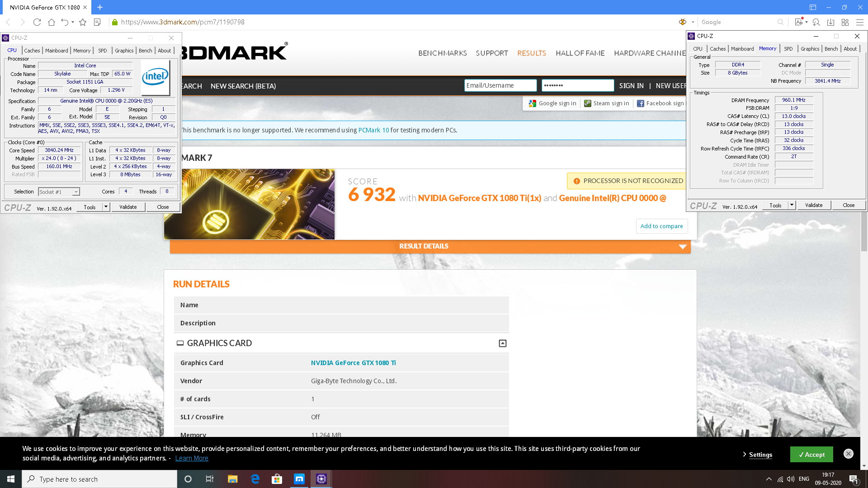Screen dimensions: 868x488
Task: Click the ENG language indicator in tray
Action: click(x=804, y=479)
